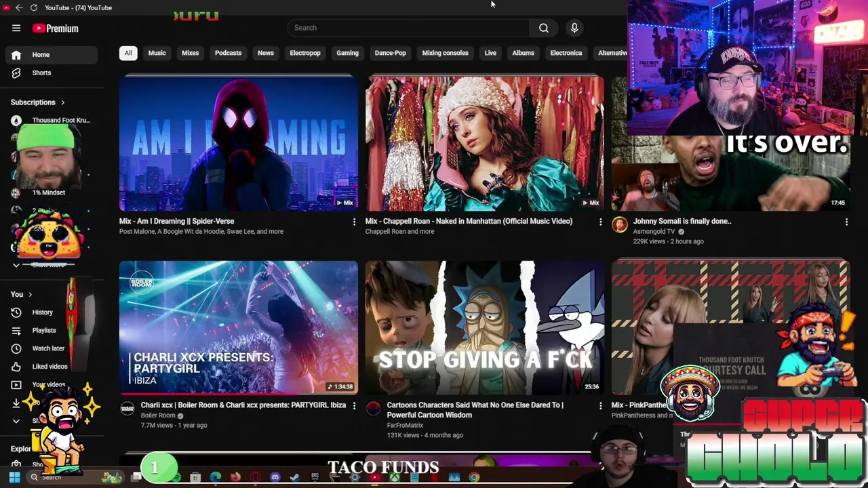Select the Podcasts filter chip

point(228,53)
